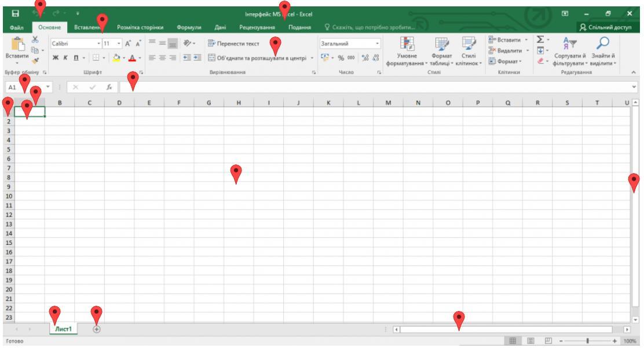
Task: Open the Файл tab
Action: point(16,27)
